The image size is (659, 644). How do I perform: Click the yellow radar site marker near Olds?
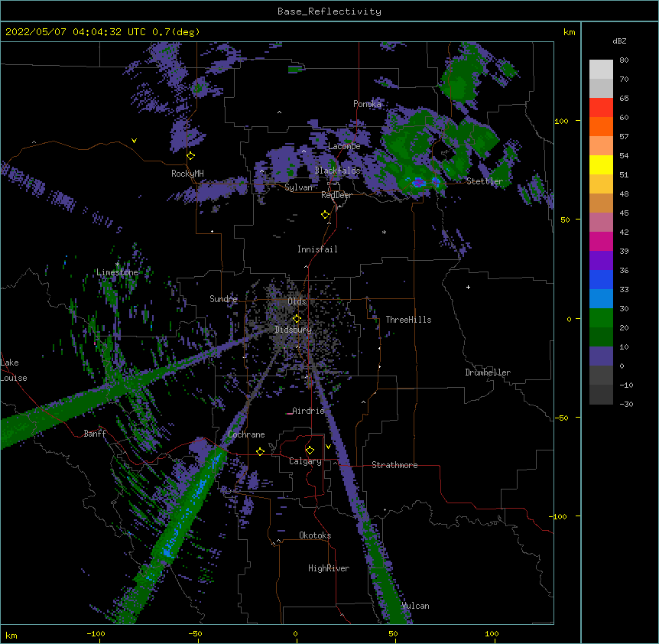click(297, 319)
